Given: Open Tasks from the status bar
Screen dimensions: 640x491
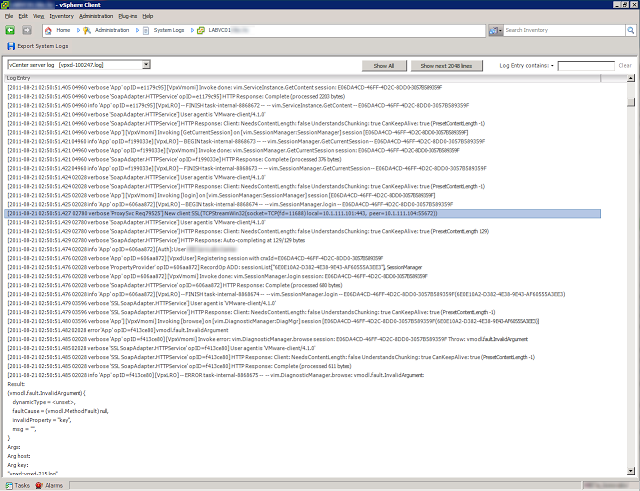Looking at the screenshot, I should 17,484.
